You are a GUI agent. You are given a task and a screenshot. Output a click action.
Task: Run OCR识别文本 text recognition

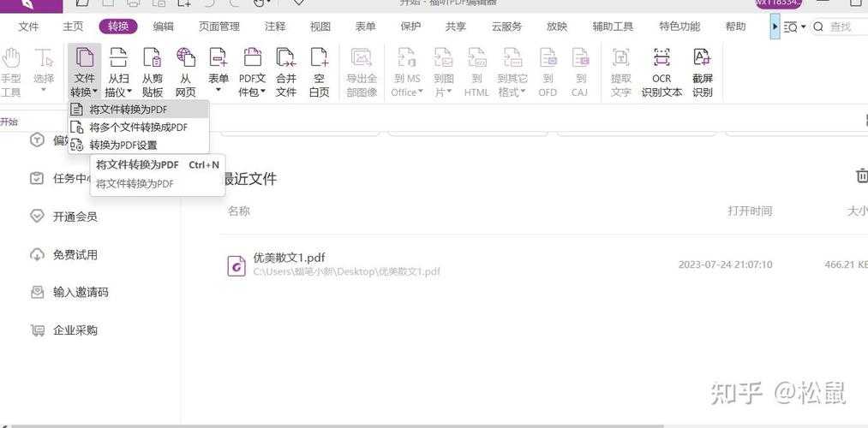[661, 72]
